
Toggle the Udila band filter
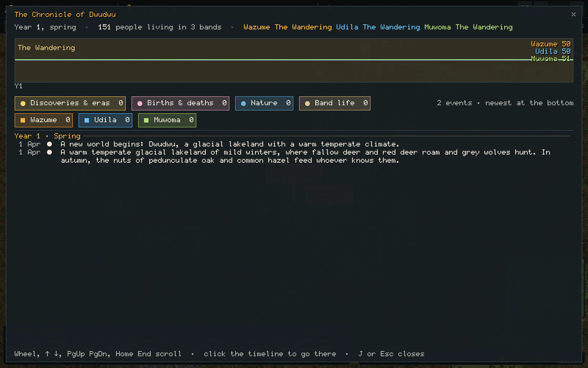coord(105,120)
